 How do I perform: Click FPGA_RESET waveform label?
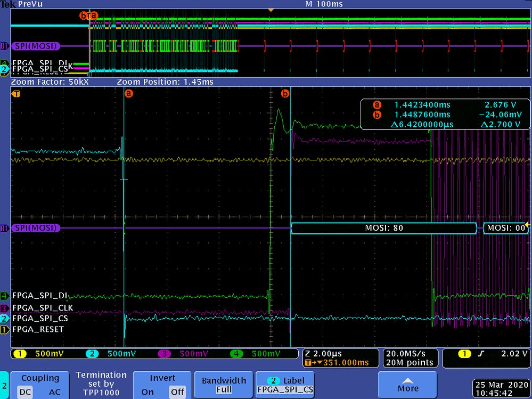[x=38, y=329]
